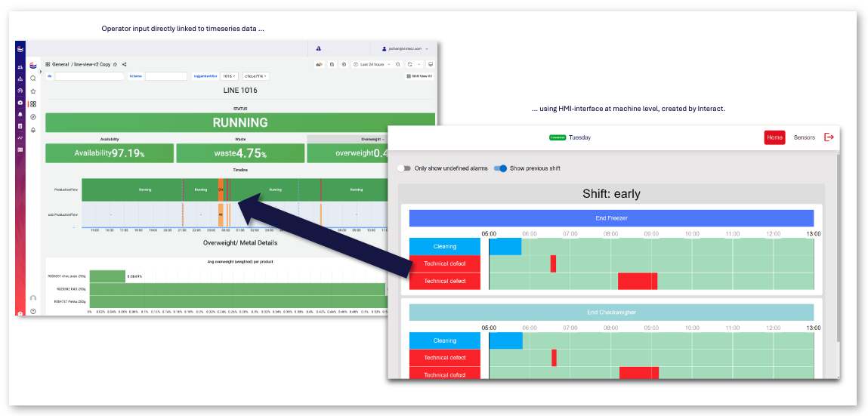This screenshot has width=868, height=416.
Task: Click the End Freezer header bar
Action: pyautogui.click(x=611, y=218)
